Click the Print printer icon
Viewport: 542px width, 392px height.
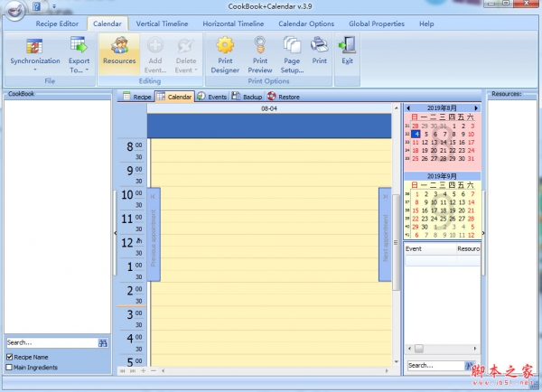pos(320,45)
